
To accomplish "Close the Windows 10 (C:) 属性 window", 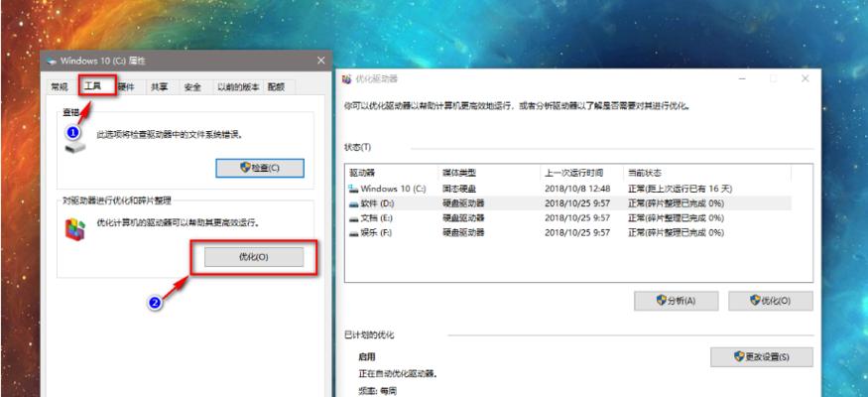I will pyautogui.click(x=320, y=61).
